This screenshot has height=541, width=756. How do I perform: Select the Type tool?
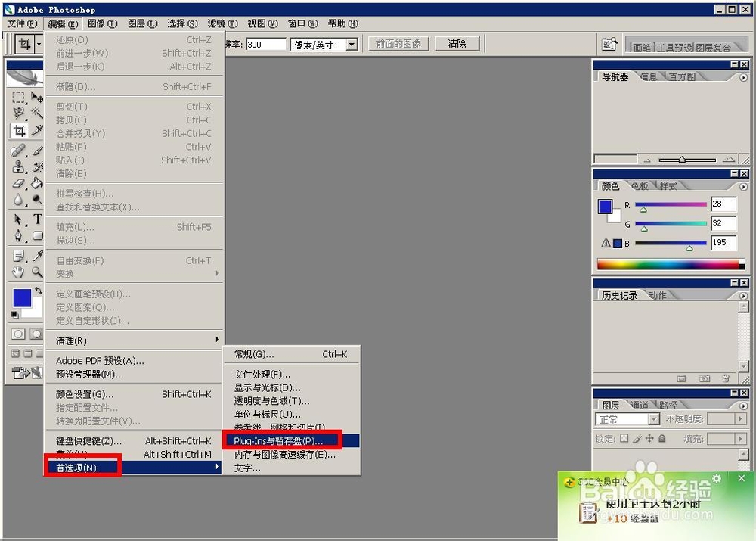click(36, 219)
